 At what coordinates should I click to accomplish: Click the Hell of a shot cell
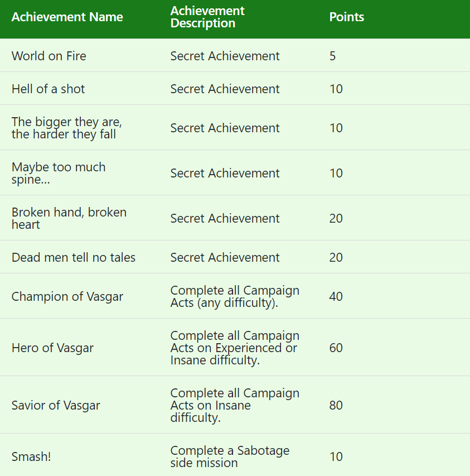point(48,89)
